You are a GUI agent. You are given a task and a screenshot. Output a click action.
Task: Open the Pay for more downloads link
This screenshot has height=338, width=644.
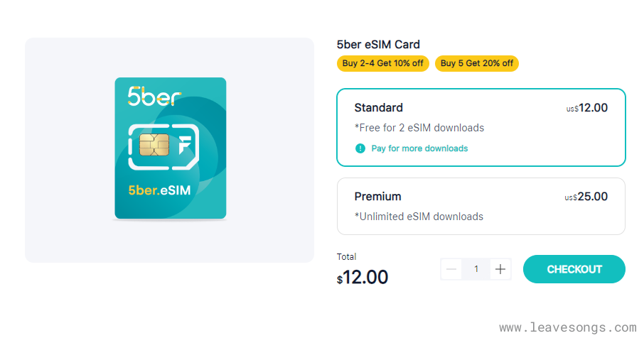click(419, 148)
